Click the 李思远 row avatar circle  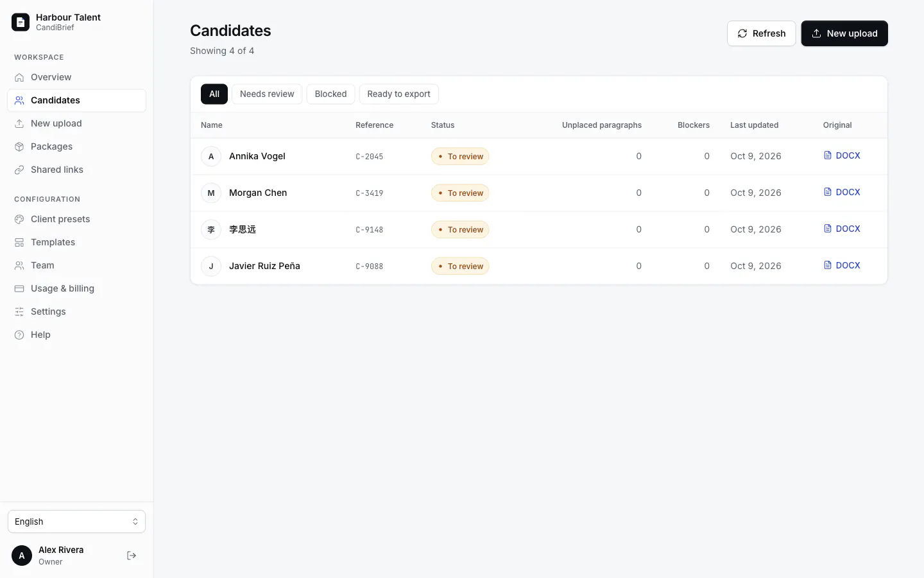pos(211,229)
